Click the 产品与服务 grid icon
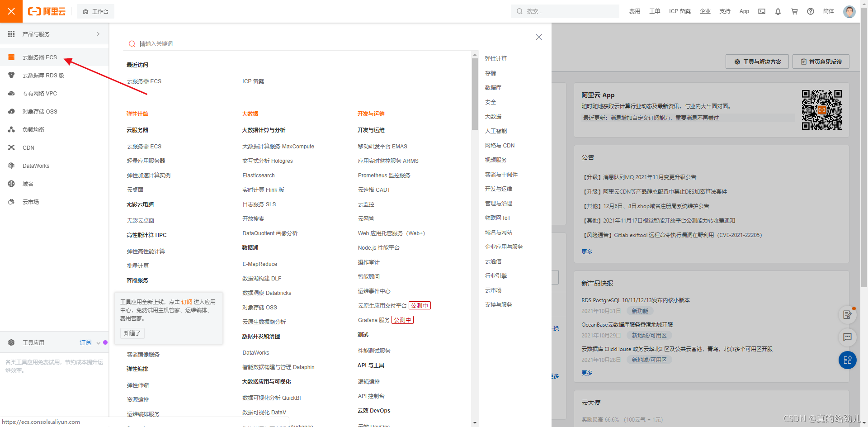Viewport: 868px width, 427px height. [11, 34]
